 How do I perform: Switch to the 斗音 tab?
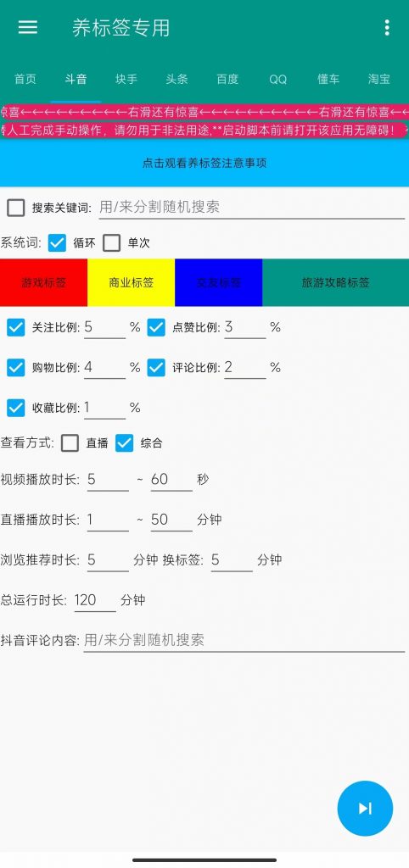click(76, 79)
